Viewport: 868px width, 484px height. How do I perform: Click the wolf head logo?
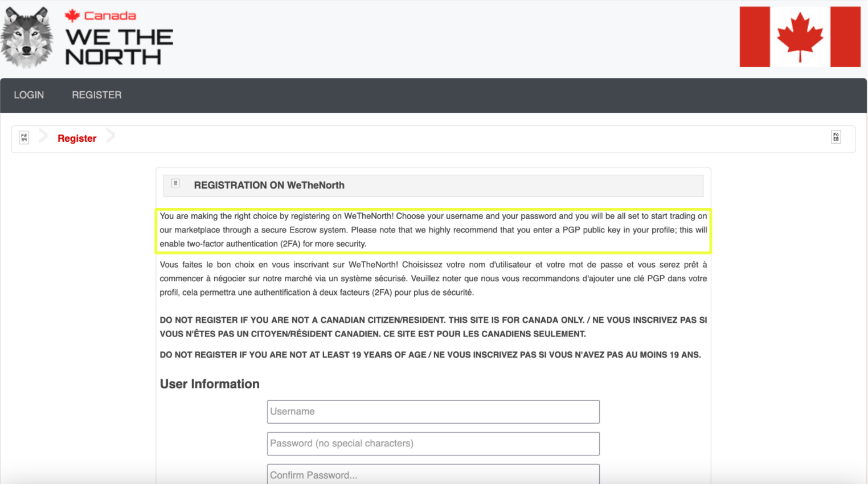point(27,38)
